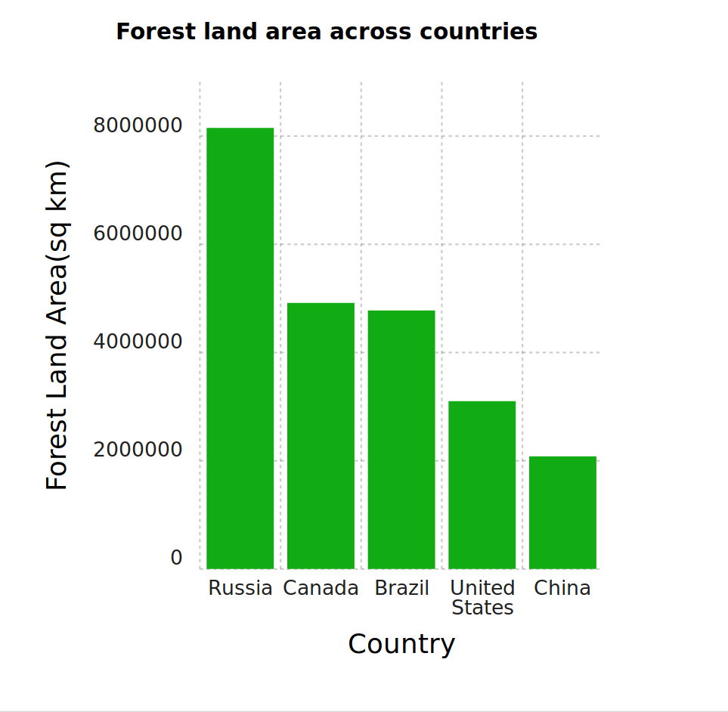Click the 'Brazil' label under the bar
728x712 pixels.
(x=401, y=588)
